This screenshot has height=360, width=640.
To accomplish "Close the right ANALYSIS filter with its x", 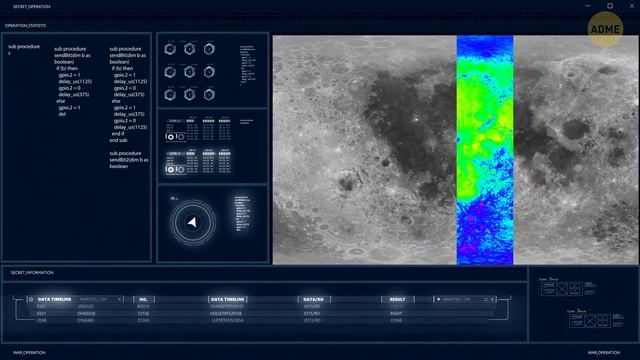I will tap(493, 299).
